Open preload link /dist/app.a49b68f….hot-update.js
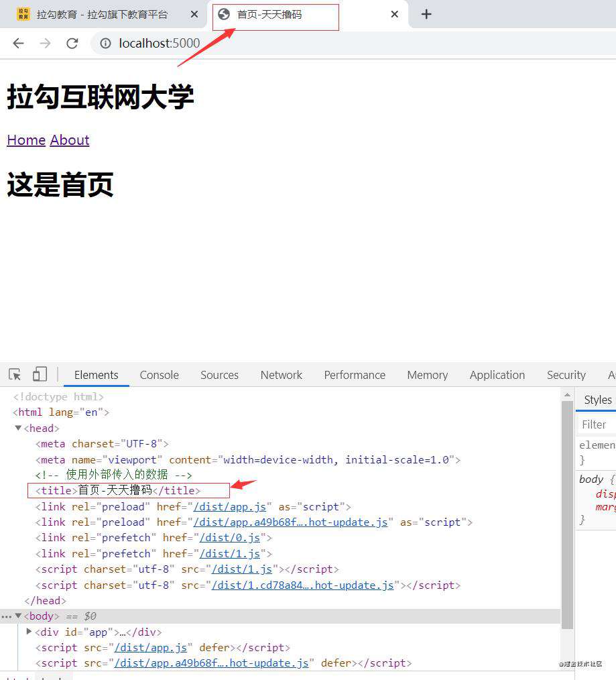Screen dimensions: 616x680 click(x=290, y=522)
